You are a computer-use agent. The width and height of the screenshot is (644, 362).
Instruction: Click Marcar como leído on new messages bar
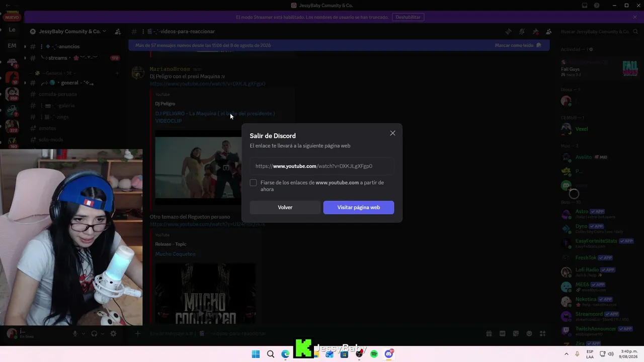coord(518,45)
